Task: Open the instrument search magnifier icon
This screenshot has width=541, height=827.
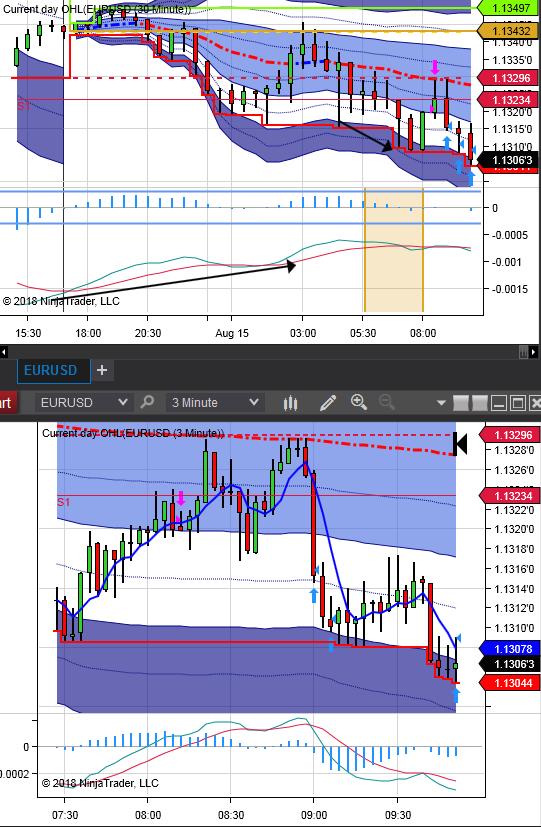Action: (147, 402)
